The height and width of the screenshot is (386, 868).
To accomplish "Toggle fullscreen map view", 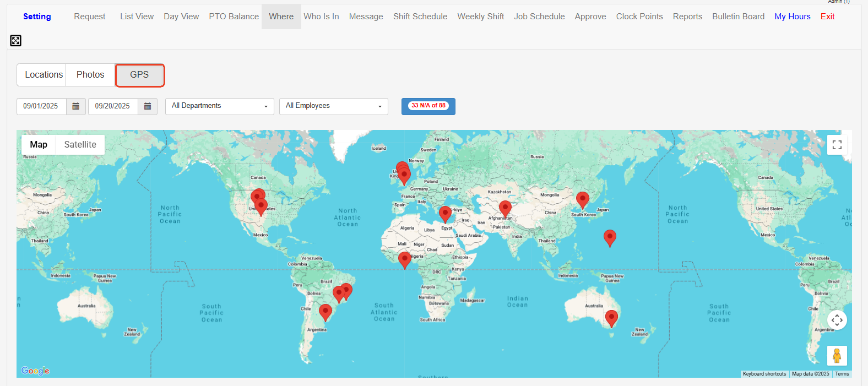I will coord(837,145).
